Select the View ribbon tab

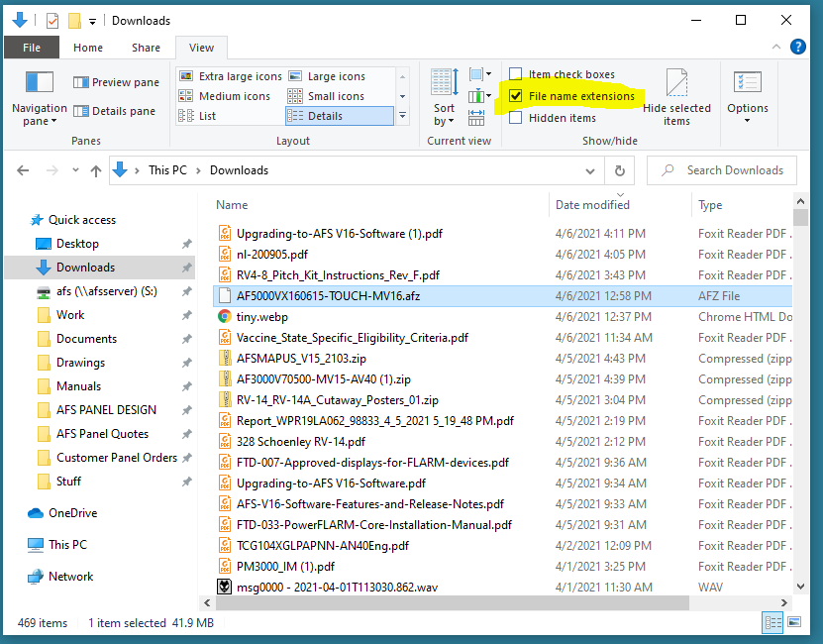[201, 48]
